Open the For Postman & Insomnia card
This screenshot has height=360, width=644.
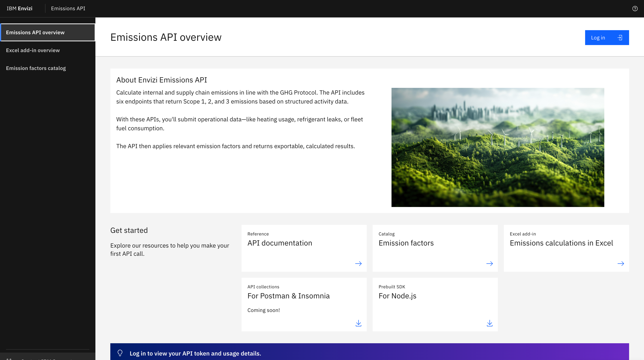point(304,305)
